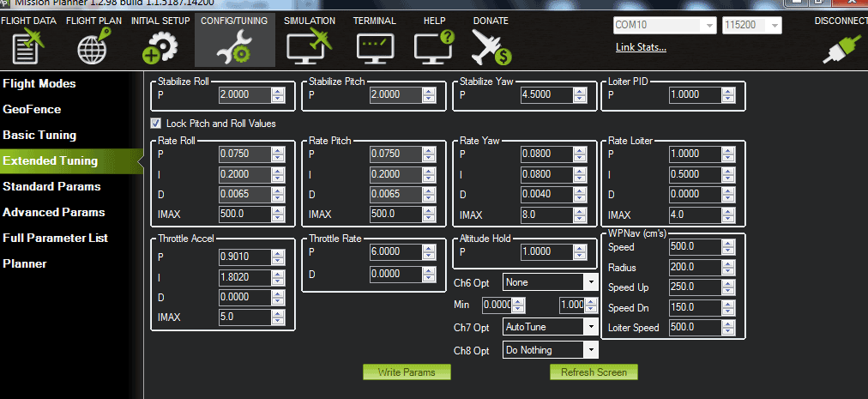The height and width of the screenshot is (399, 868).
Task: Open Advanced Params in sidebar
Action: pyautogui.click(x=53, y=212)
